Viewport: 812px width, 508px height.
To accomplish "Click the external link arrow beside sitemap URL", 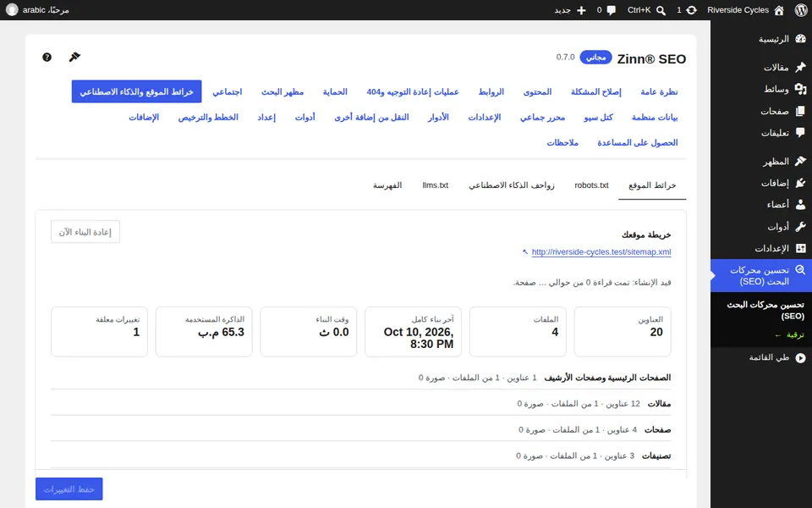I will click(x=525, y=252).
